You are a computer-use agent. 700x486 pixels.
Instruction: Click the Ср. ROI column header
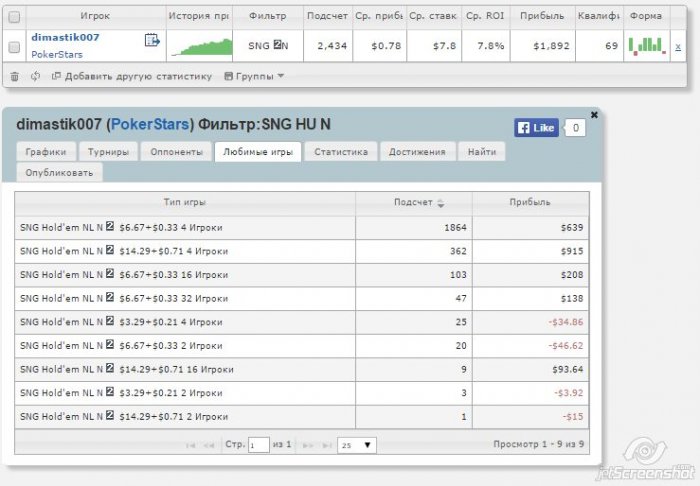coord(486,16)
